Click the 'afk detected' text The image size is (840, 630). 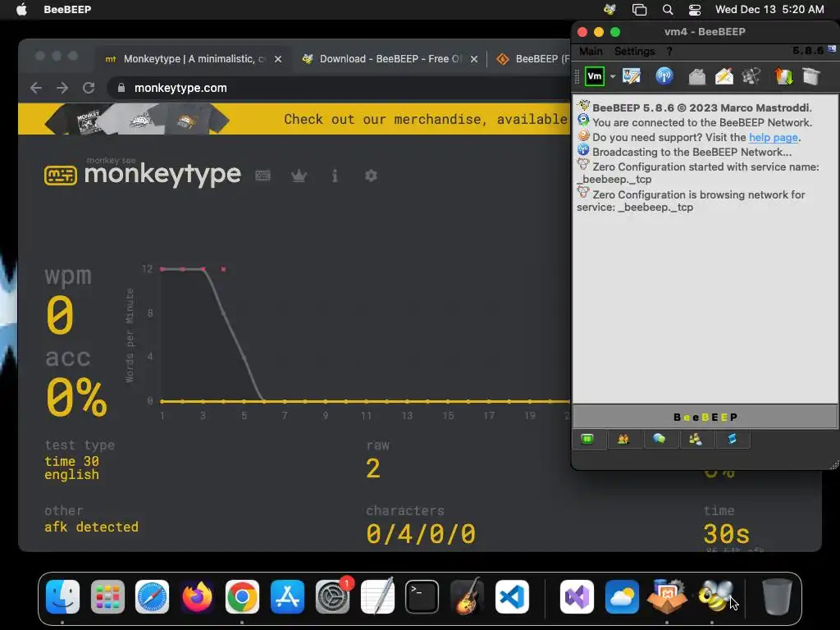click(91, 527)
